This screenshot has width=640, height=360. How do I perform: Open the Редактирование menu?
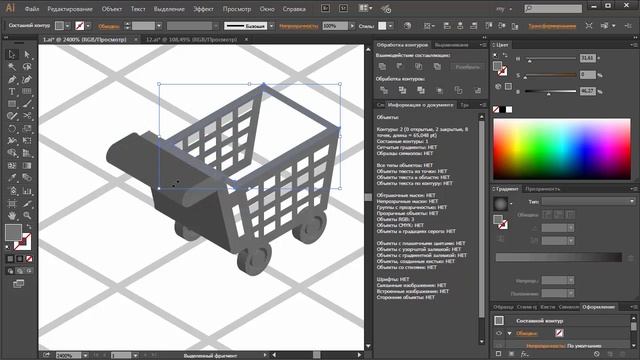pyautogui.click(x=70, y=9)
